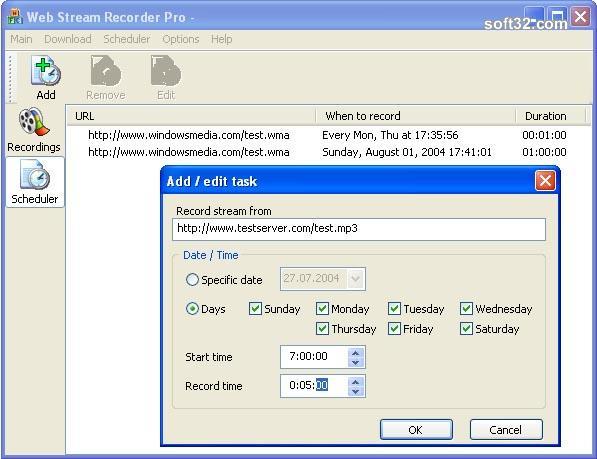Uncheck the Thursday checkbox

click(322, 328)
